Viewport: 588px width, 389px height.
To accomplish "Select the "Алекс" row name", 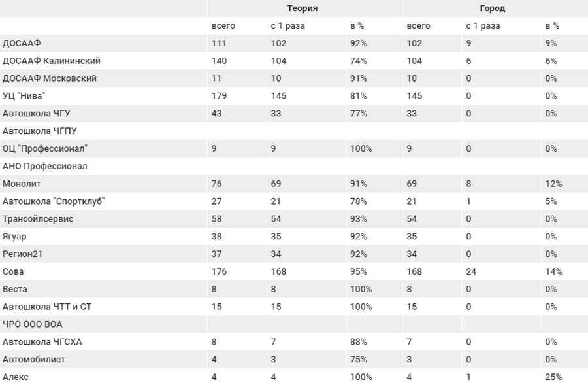I will point(16,377).
